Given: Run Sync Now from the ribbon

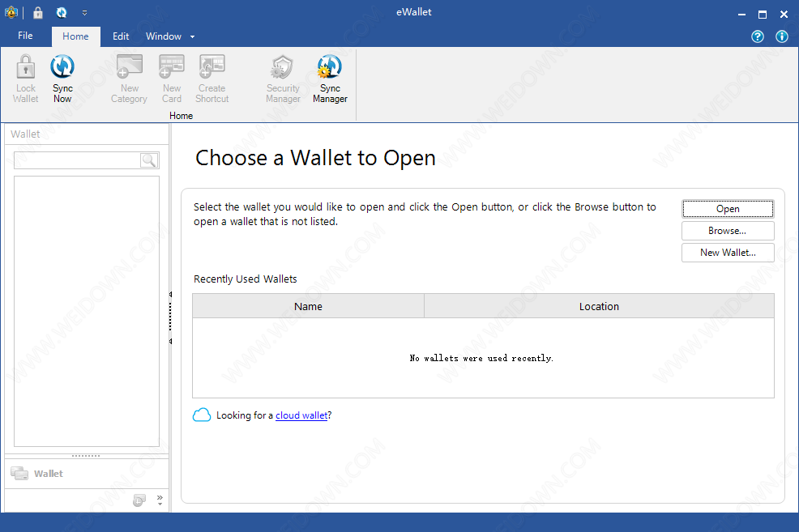Looking at the screenshot, I should tap(62, 79).
